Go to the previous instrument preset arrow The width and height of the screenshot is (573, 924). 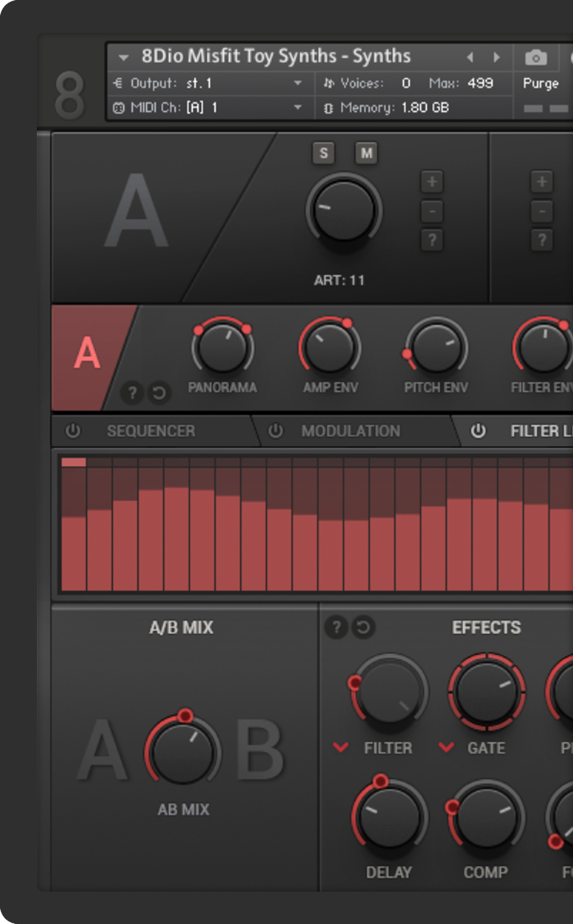[470, 58]
